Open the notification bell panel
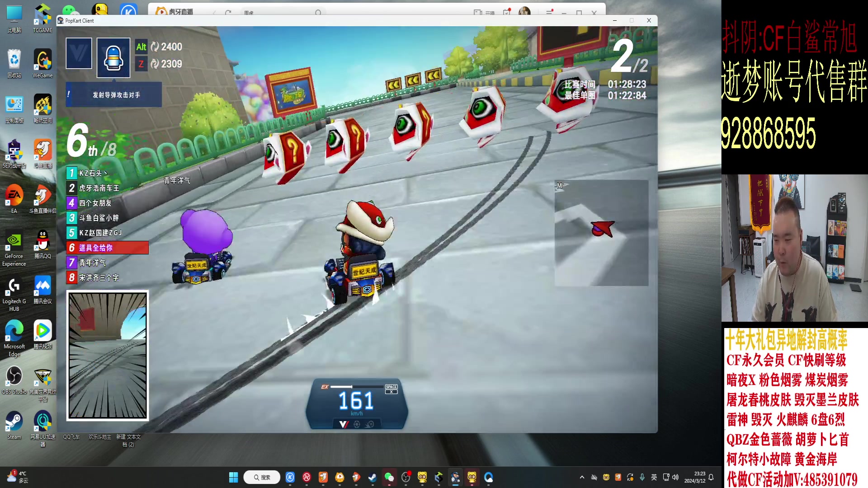 711,477
